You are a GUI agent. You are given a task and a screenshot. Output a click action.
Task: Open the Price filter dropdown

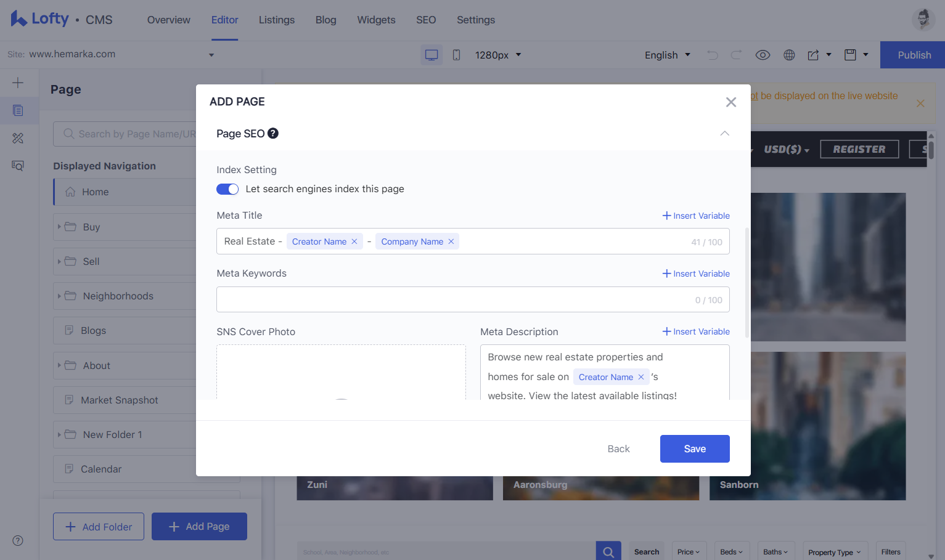pos(689,552)
